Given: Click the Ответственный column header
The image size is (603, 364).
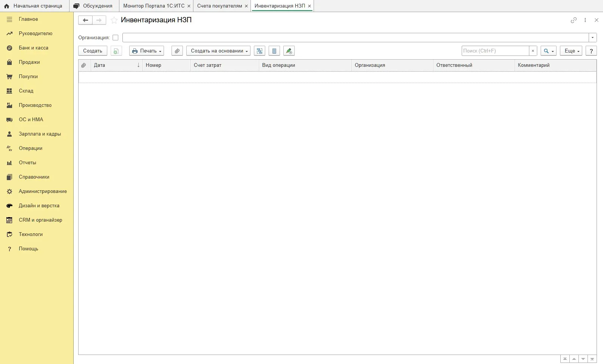Looking at the screenshot, I should (x=474, y=65).
